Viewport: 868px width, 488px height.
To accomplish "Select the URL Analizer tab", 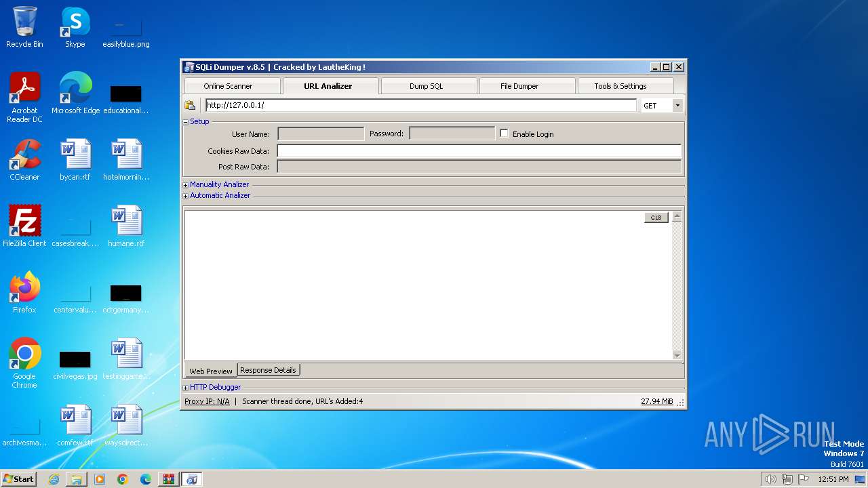I will click(331, 85).
